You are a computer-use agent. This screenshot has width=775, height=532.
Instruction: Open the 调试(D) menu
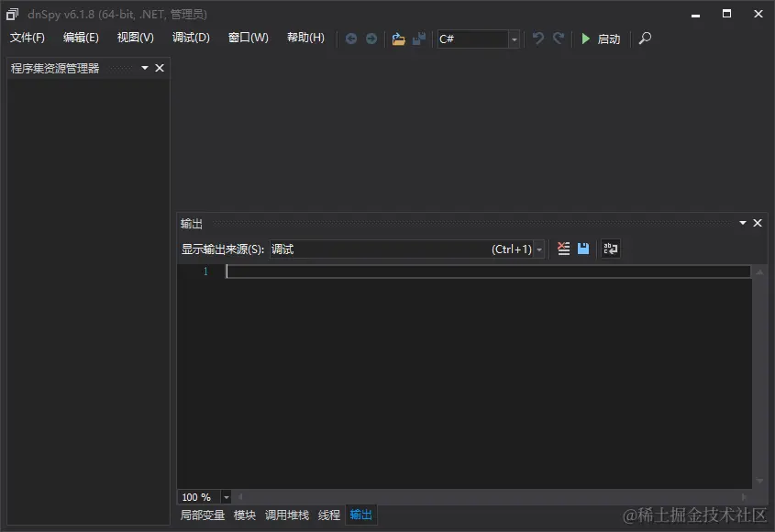tap(191, 38)
